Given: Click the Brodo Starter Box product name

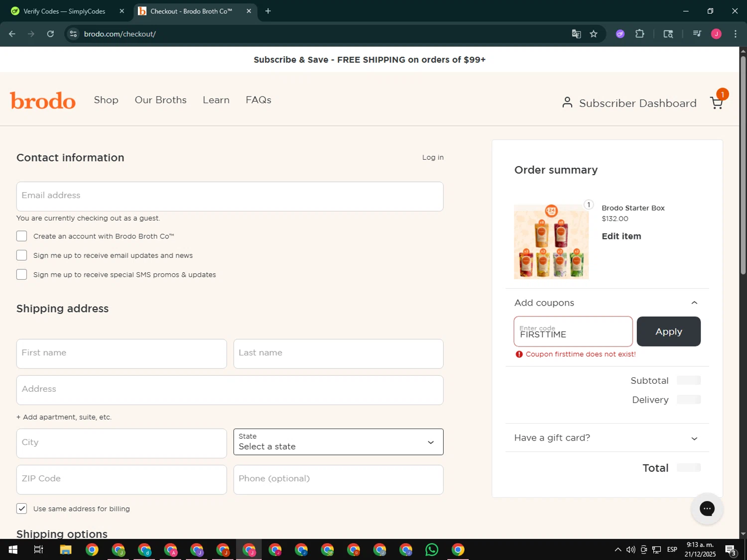Looking at the screenshot, I should 633,208.
